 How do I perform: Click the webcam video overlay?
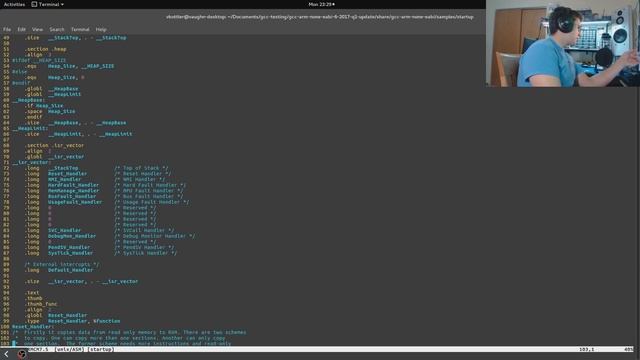pyautogui.click(x=563, y=43)
